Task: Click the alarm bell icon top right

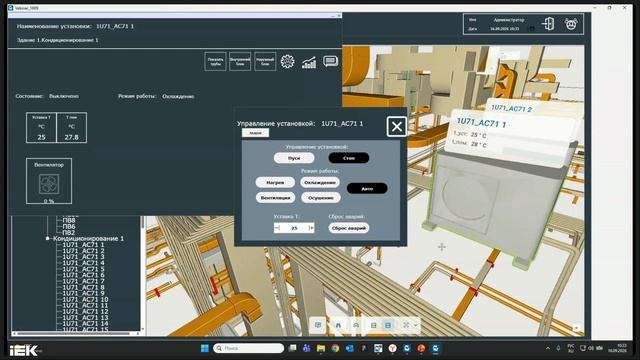Action: pos(571,24)
